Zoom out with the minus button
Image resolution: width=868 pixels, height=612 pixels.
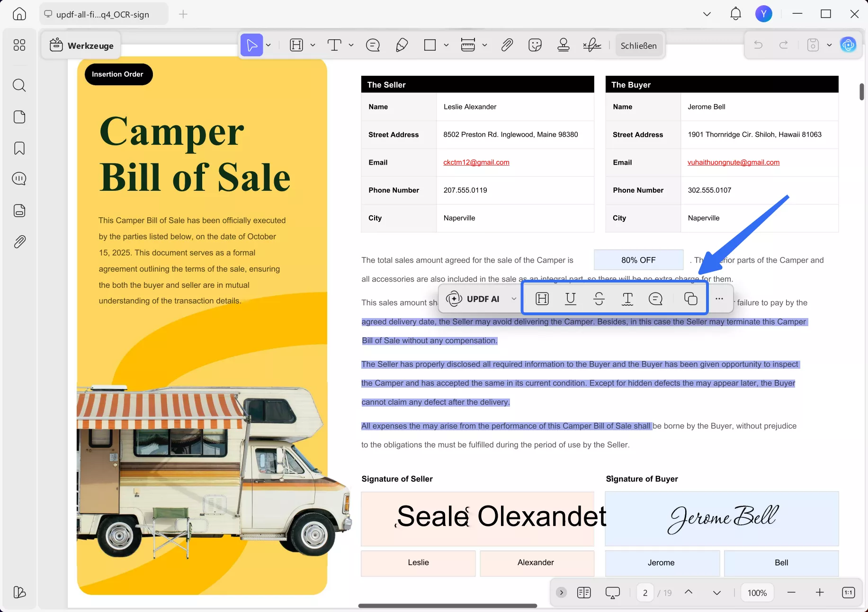click(x=791, y=593)
